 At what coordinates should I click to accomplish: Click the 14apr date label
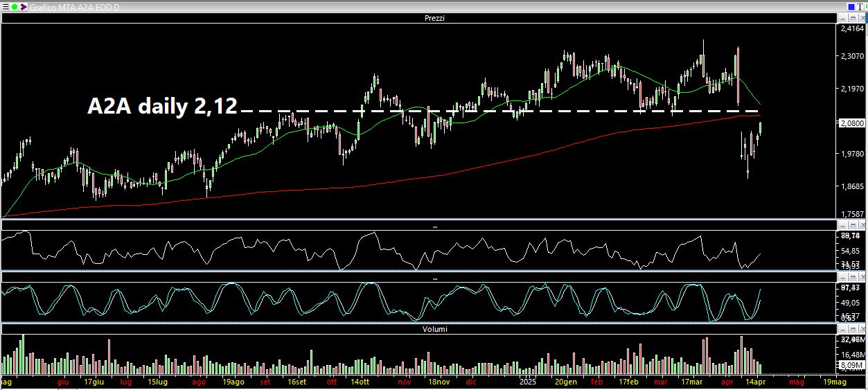[756, 382]
